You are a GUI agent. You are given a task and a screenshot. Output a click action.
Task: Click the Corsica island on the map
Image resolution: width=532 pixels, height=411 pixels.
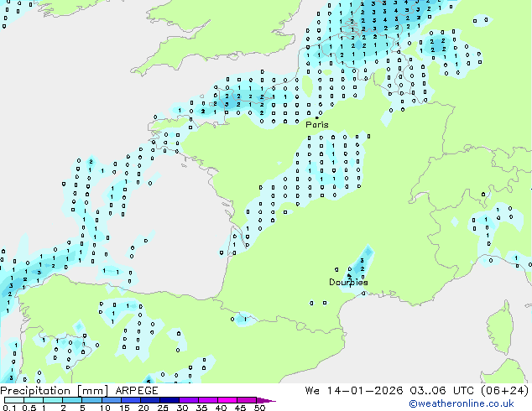point(500,329)
